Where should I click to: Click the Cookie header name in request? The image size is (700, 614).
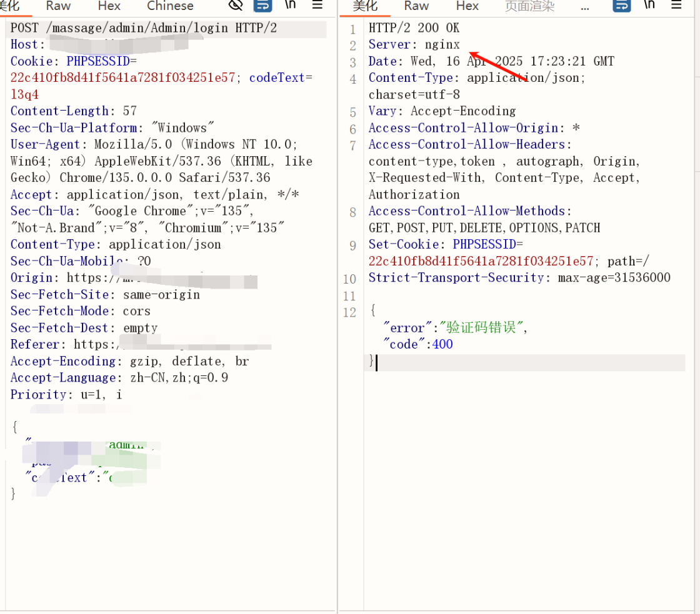(x=34, y=62)
